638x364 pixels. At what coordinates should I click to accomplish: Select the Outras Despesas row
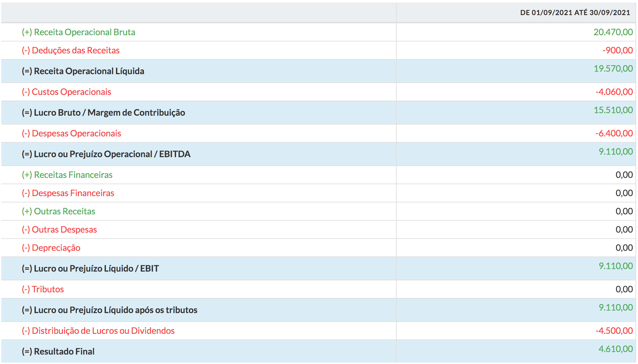[x=59, y=229]
